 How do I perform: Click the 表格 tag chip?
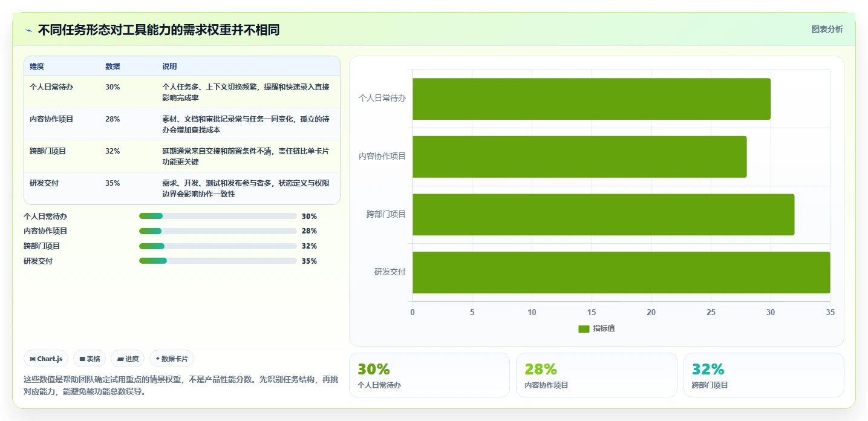pos(90,359)
